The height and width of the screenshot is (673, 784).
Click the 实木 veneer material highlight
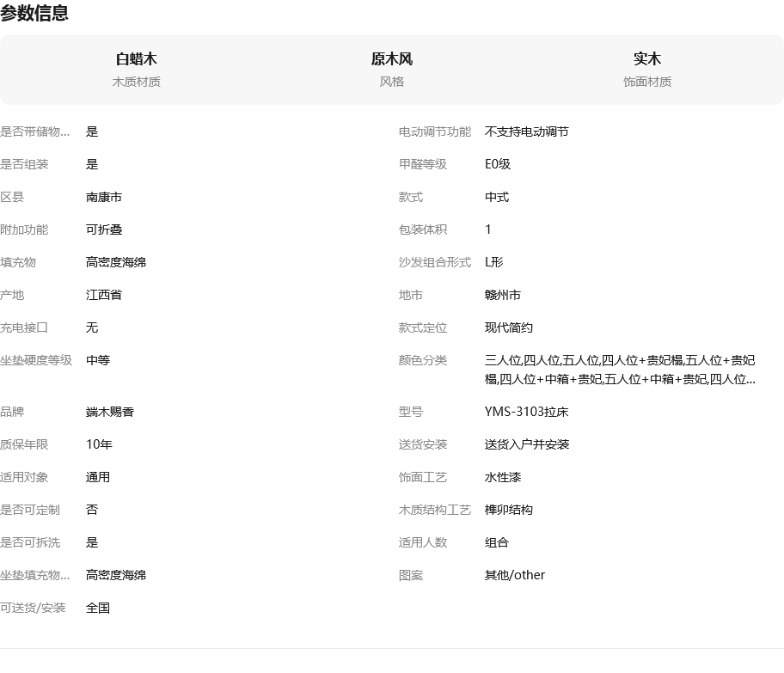(646, 59)
